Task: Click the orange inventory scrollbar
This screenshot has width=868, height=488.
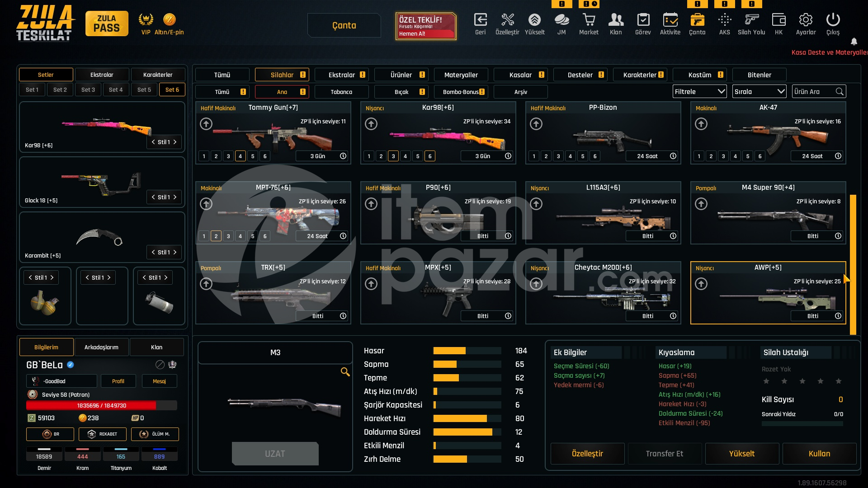Action: coord(853,264)
